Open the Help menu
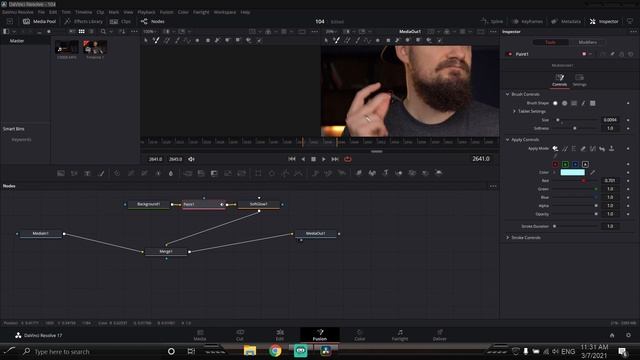The width and height of the screenshot is (640, 360). click(245, 12)
